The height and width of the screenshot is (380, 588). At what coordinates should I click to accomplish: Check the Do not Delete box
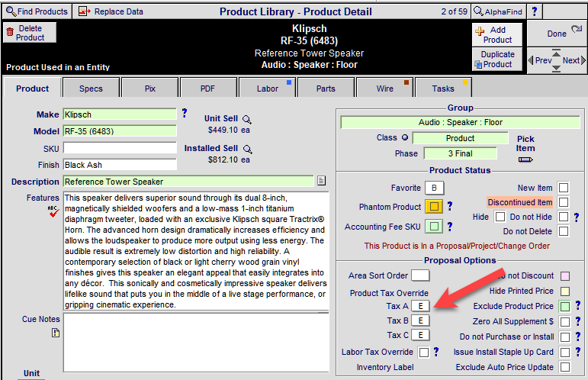pyautogui.click(x=564, y=231)
